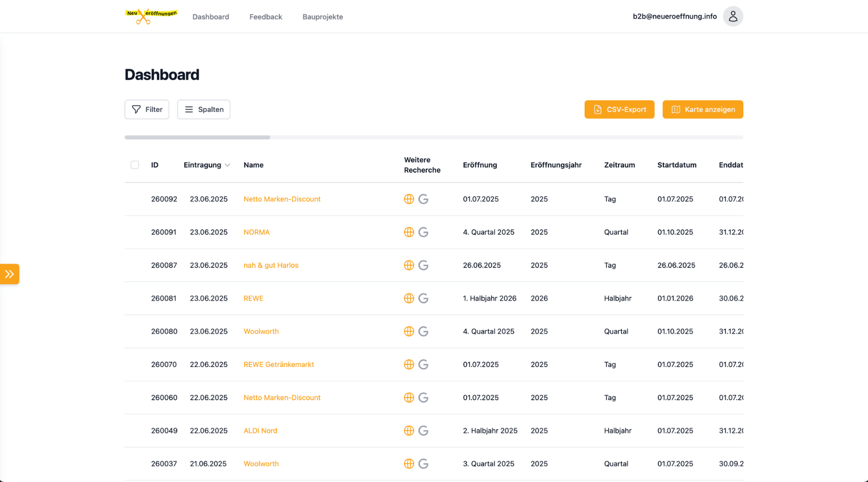Toggle the select-all rows checkbox
The image size is (868, 482).
(x=135, y=165)
